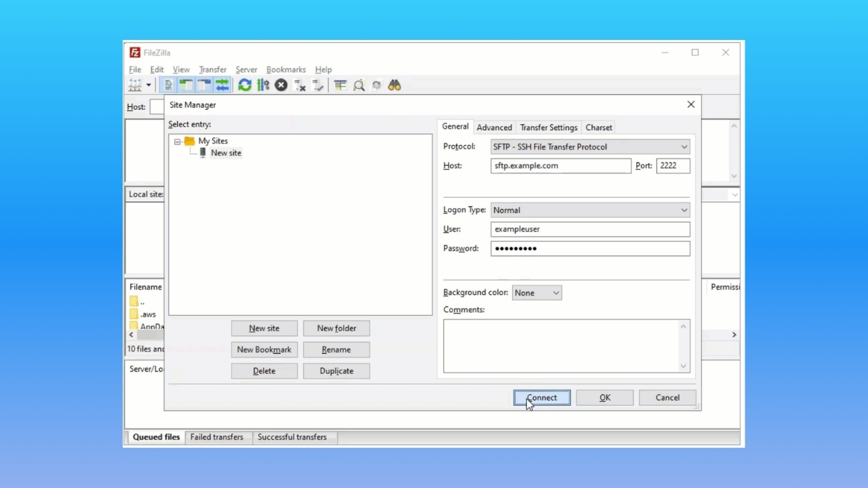Screen dimensions: 868x488
Task: Click the .aws folder icon in local list
Action: 134,314
